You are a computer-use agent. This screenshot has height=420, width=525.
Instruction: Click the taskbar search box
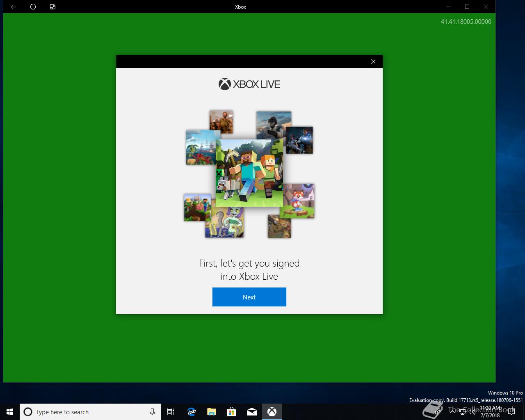(x=90, y=412)
